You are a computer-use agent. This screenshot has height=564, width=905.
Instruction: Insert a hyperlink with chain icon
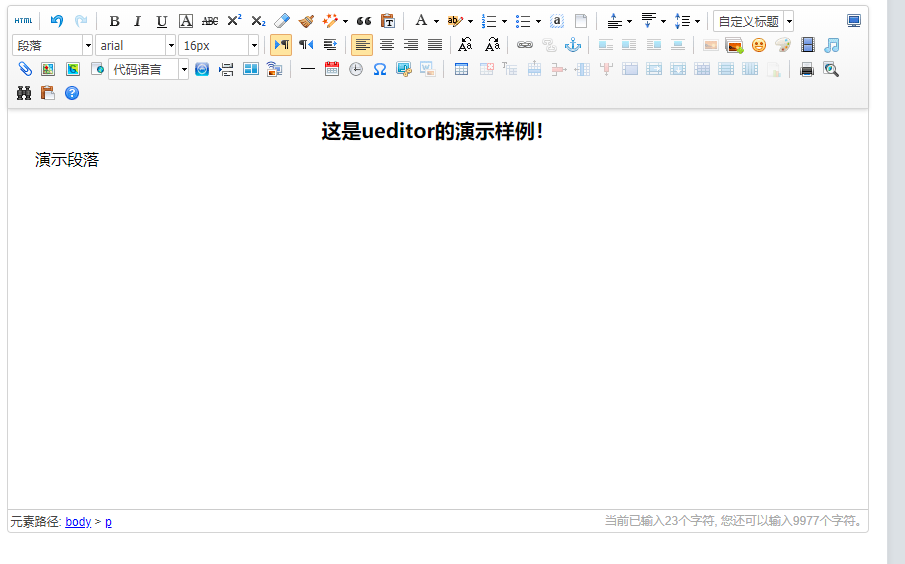pyautogui.click(x=525, y=44)
